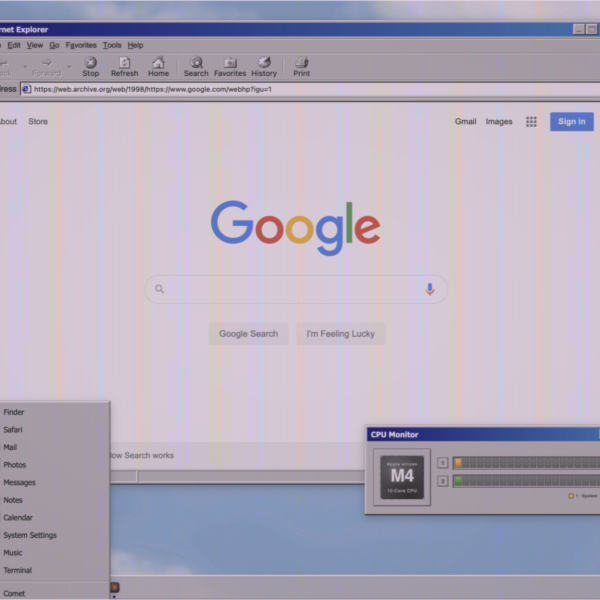Click the address bar URL field

pyautogui.click(x=310, y=89)
